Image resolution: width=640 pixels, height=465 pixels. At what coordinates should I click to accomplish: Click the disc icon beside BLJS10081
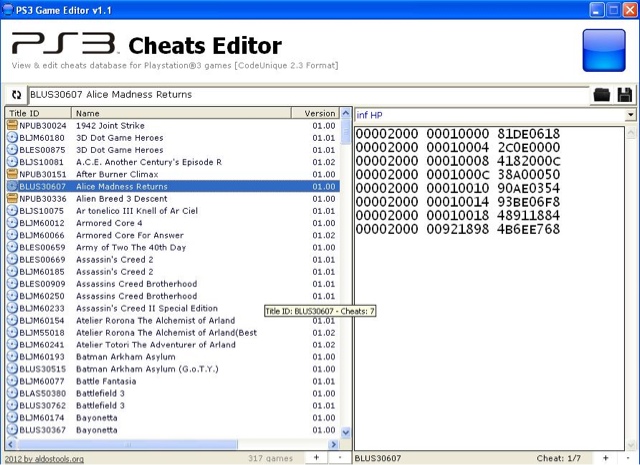[x=13, y=162]
